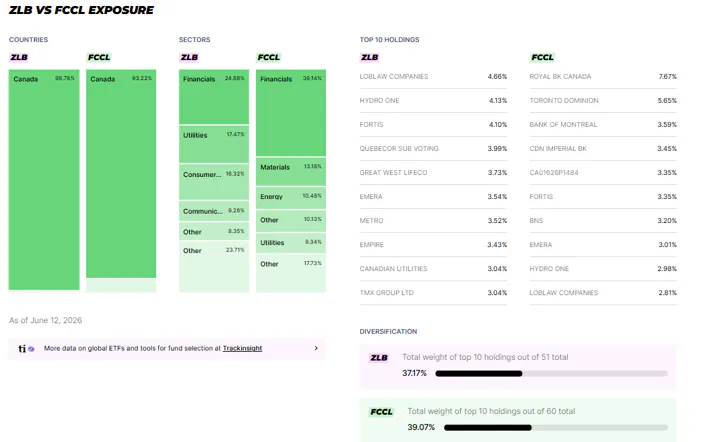Click FCCL badge under Sectors

tap(269, 57)
